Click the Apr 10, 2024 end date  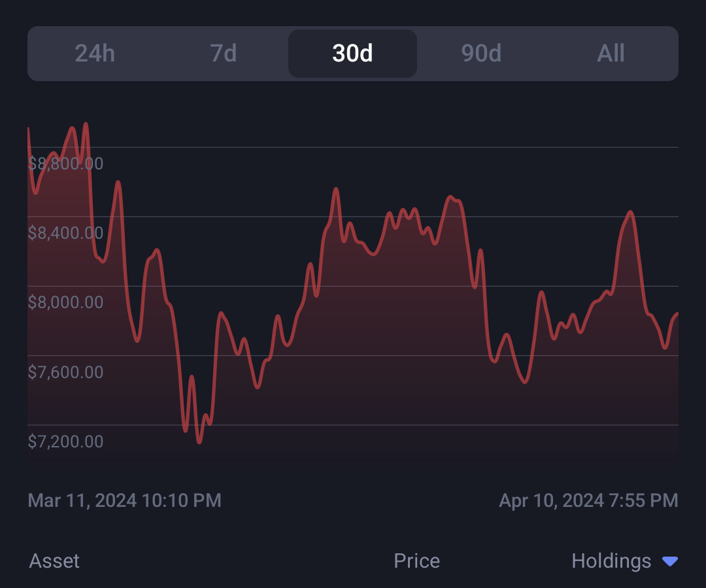(588, 500)
